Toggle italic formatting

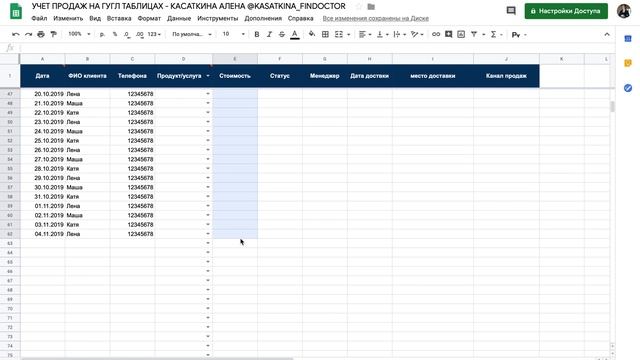(269, 35)
